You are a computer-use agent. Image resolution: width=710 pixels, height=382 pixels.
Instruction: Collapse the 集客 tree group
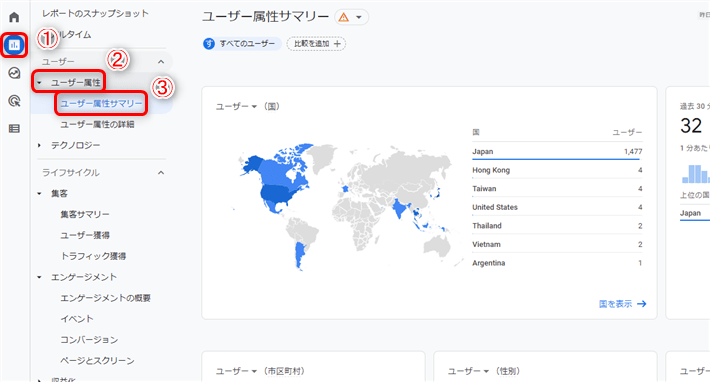point(39,193)
